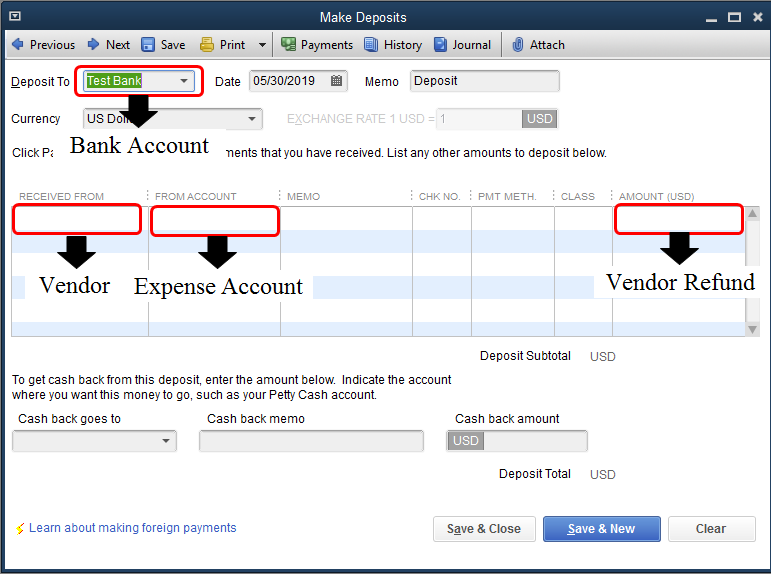771x574 pixels.
Task: Click Next label in toolbar
Action: (118, 45)
